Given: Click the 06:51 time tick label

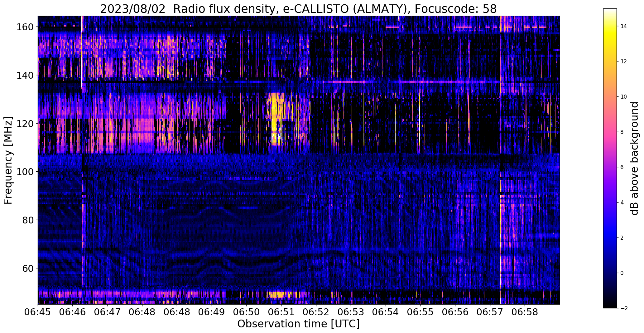Looking at the screenshot, I should [x=281, y=312].
